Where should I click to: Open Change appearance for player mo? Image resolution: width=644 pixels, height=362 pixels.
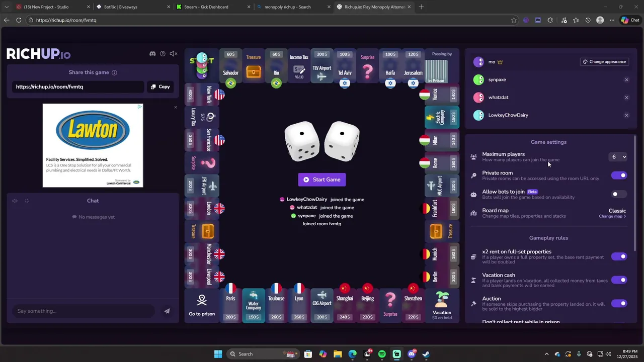point(604,62)
